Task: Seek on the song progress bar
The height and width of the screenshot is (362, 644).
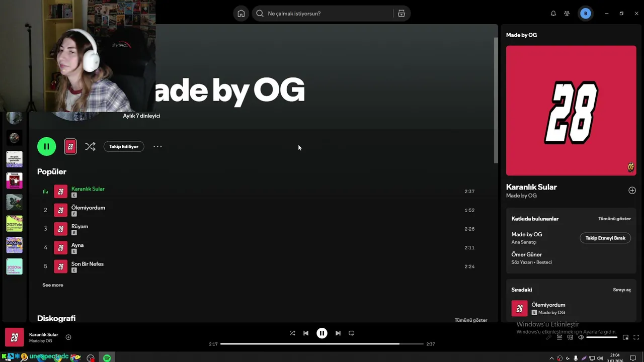Action: coord(322,344)
